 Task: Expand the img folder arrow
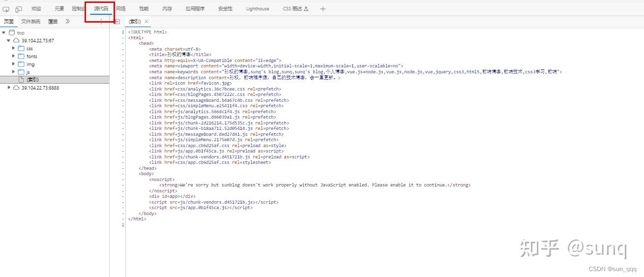(x=14, y=64)
